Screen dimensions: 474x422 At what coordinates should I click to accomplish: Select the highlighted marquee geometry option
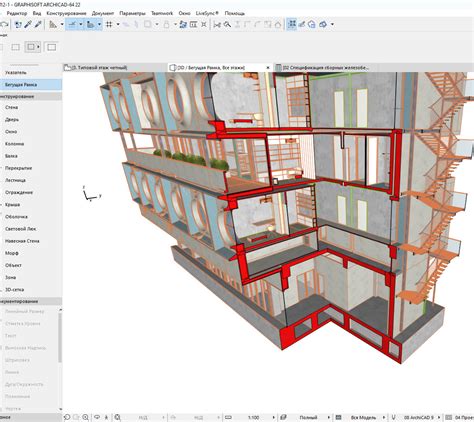[x=32, y=47]
